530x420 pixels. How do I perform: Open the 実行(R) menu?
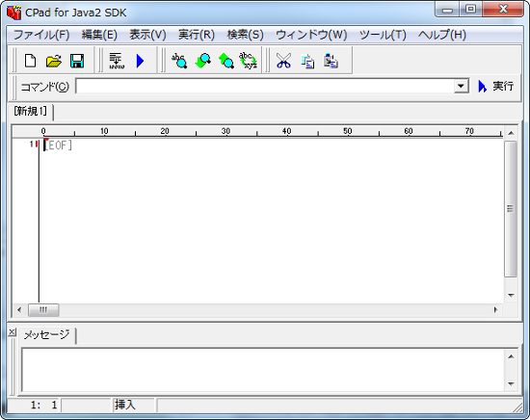pyautogui.click(x=197, y=35)
